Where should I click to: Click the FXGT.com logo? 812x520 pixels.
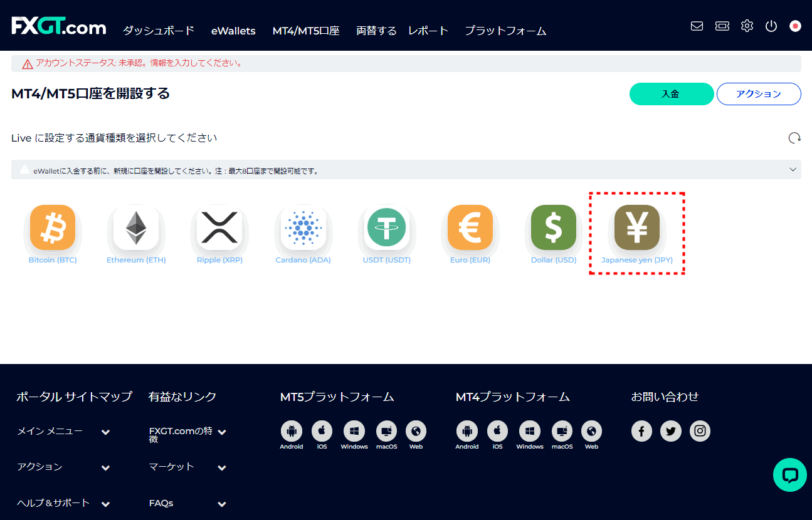(x=59, y=26)
